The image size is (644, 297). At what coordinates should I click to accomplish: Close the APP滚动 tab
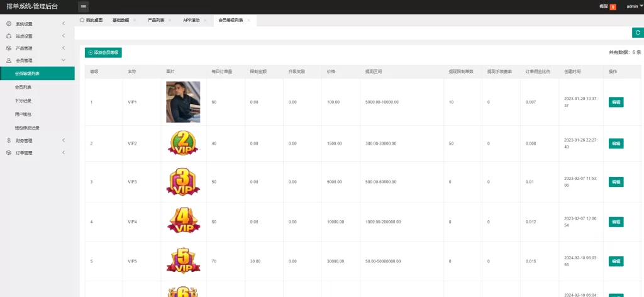pyautogui.click(x=205, y=20)
